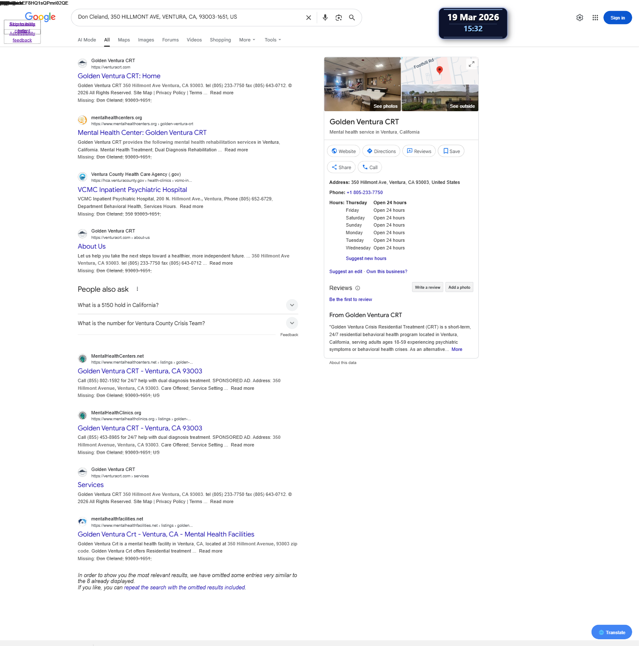Save Golden Ventura CRT with the Save button
Screen dimensions: 644x646
(x=451, y=151)
